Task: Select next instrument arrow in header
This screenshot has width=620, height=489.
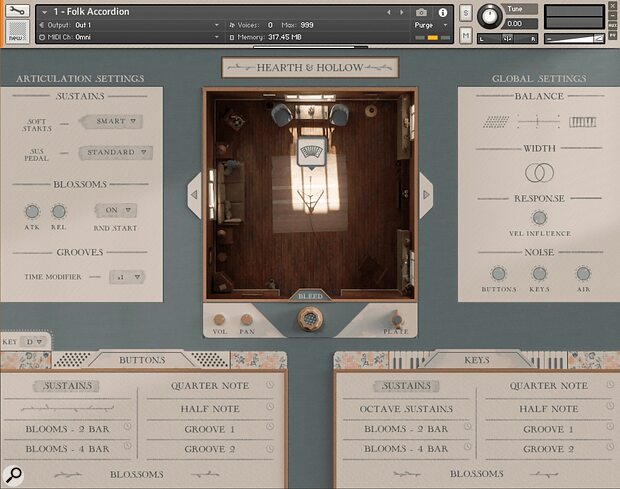Action: point(401,13)
